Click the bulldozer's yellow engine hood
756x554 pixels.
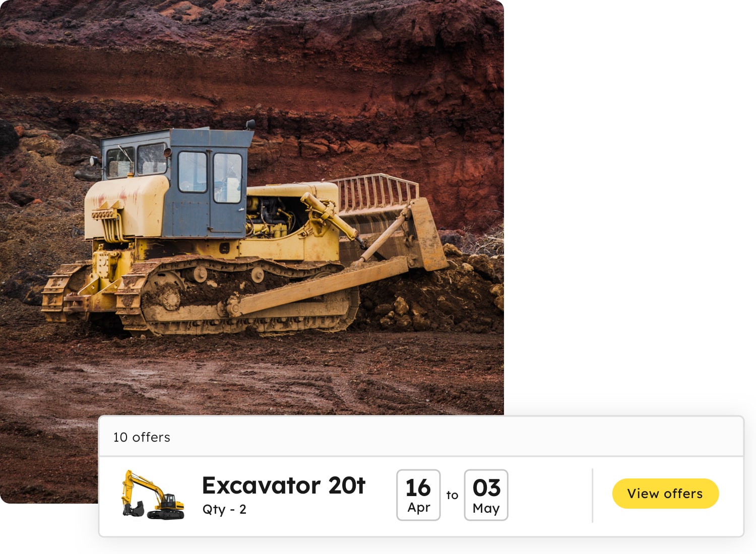(x=126, y=206)
